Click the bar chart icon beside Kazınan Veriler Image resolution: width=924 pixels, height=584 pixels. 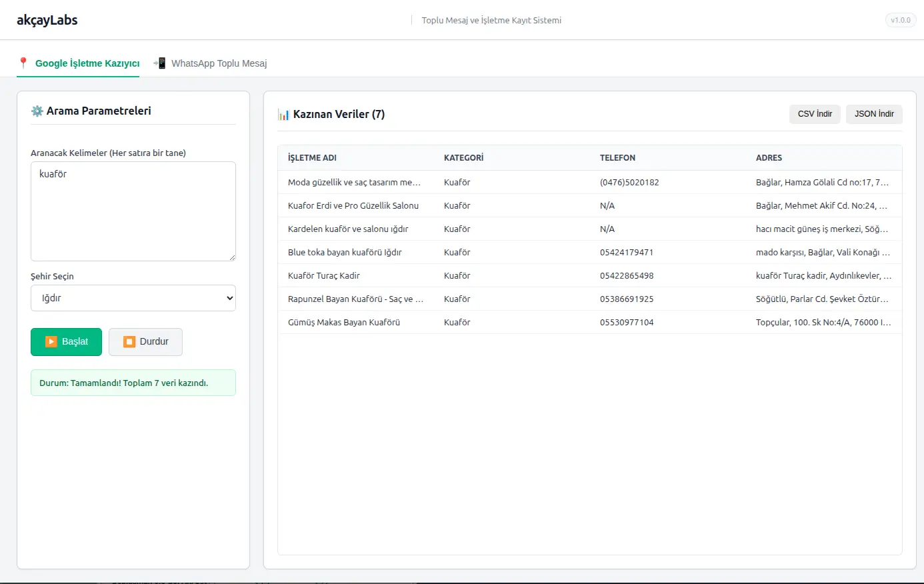tap(284, 115)
